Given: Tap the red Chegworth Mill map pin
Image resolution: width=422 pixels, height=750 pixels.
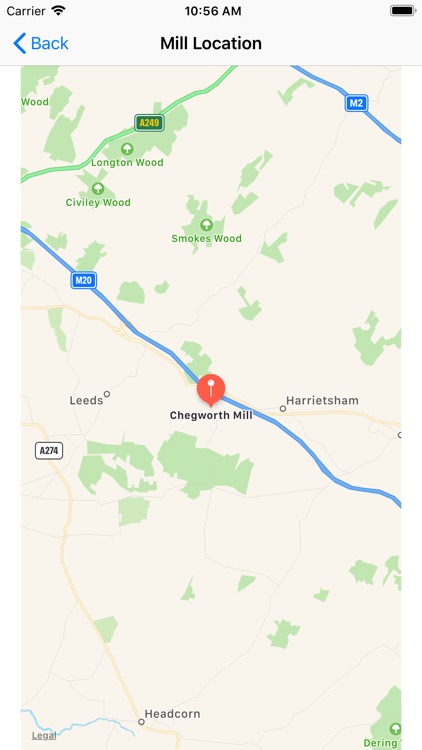Looking at the screenshot, I should click(x=211, y=390).
